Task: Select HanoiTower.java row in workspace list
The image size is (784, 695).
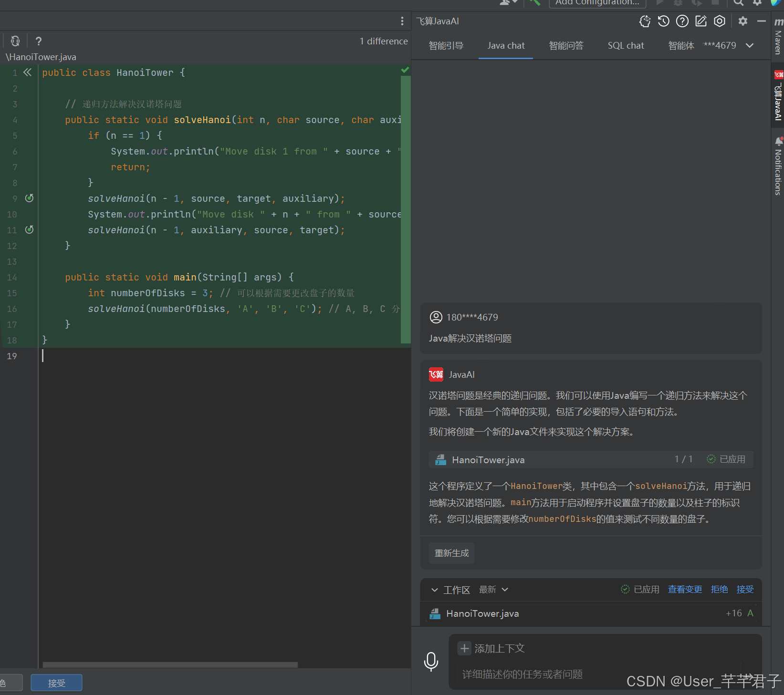Action: click(591, 614)
